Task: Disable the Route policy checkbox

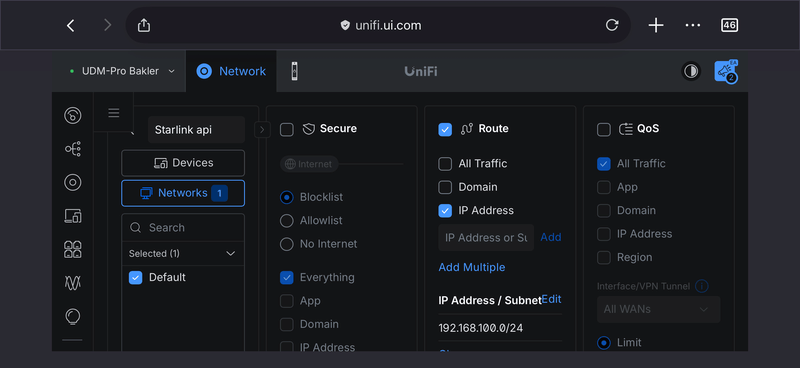Action: pyautogui.click(x=445, y=130)
